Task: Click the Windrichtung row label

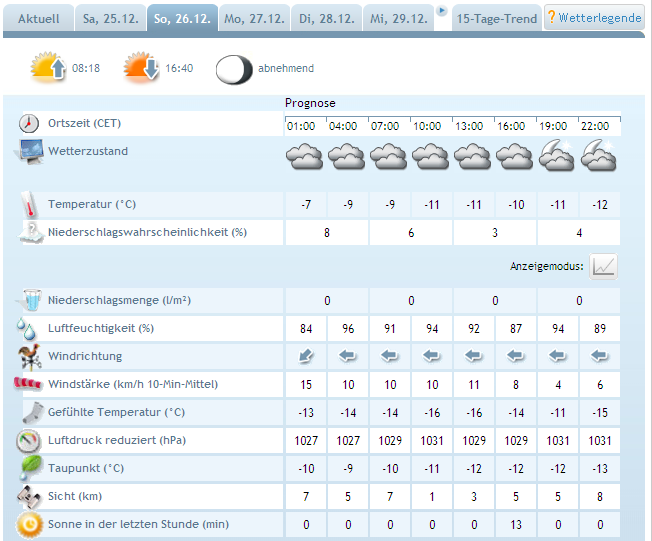Action: point(85,356)
